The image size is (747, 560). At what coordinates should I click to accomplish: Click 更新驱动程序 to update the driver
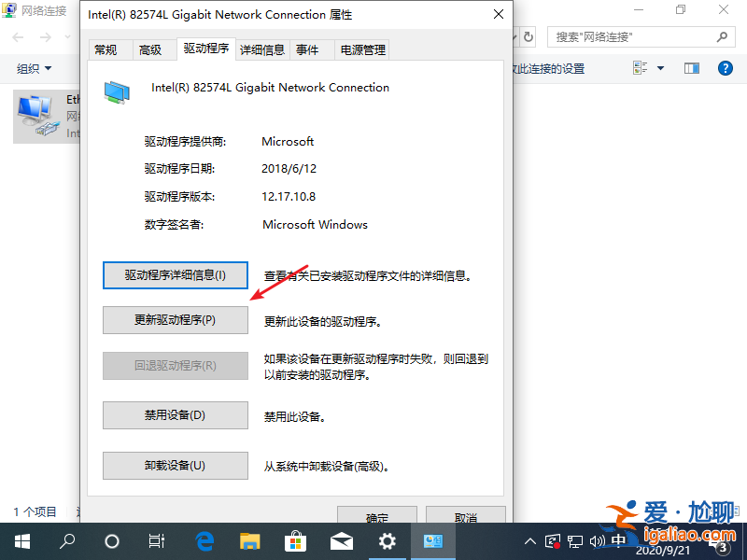(x=175, y=320)
